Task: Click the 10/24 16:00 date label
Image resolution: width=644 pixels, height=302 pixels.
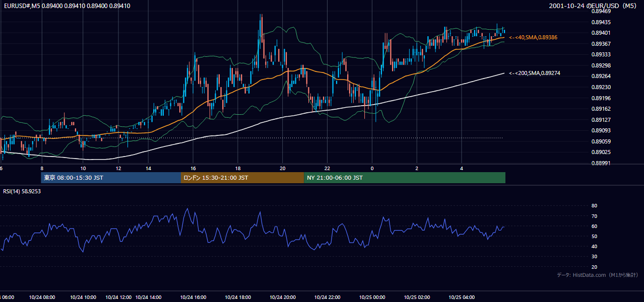Action: (193, 297)
